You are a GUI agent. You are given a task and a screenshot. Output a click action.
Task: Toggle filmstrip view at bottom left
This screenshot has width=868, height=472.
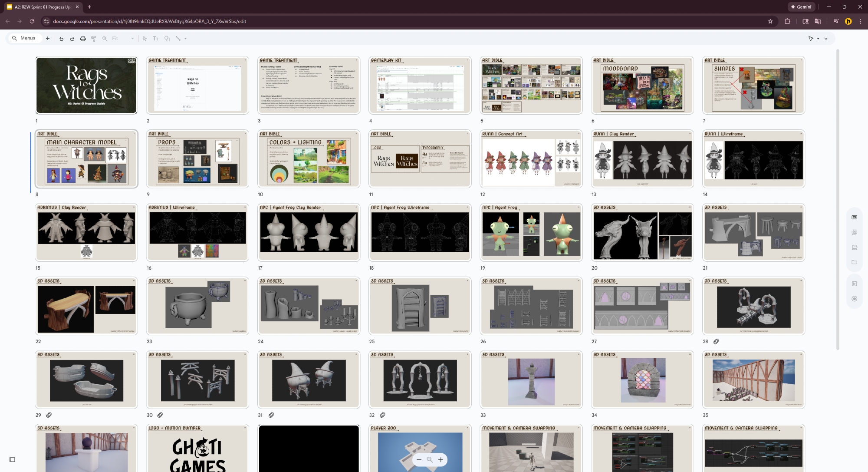12,459
